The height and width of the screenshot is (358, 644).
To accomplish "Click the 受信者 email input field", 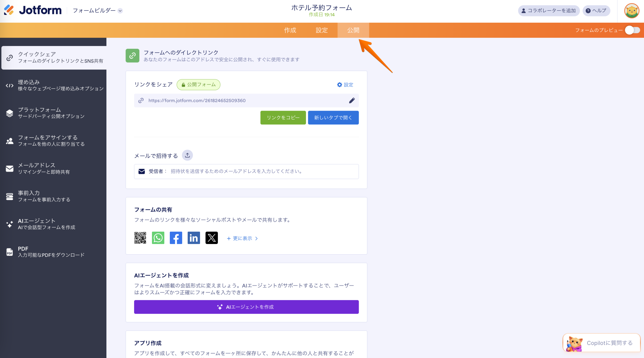I will tap(246, 172).
